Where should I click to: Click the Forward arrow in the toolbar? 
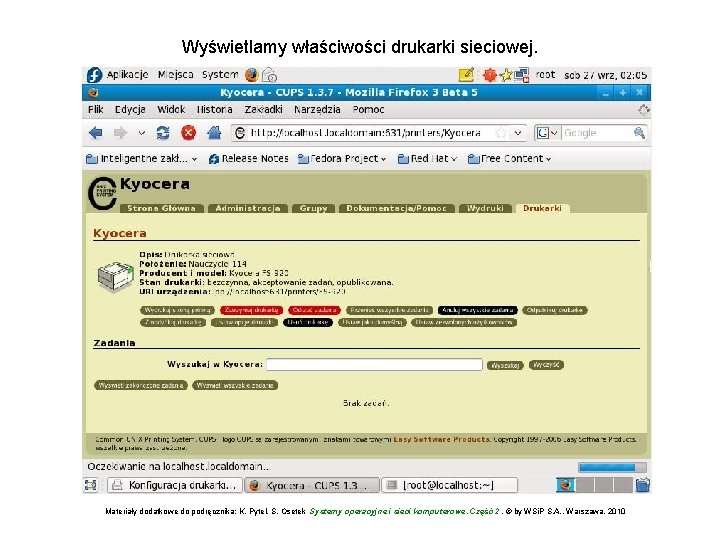coord(120,133)
